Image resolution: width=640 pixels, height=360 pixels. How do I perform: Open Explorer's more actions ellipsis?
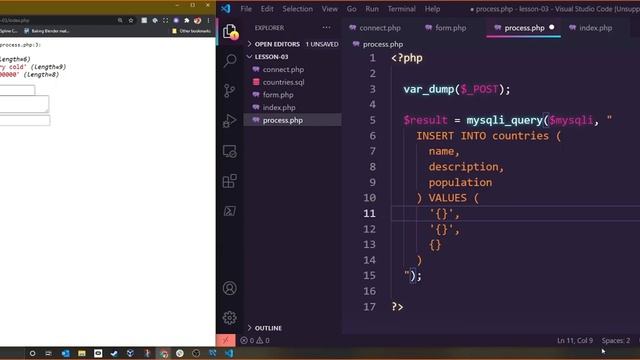327,27
